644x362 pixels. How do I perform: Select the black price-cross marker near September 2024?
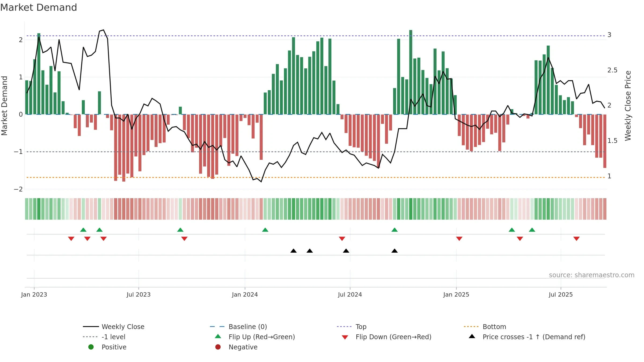(x=394, y=251)
